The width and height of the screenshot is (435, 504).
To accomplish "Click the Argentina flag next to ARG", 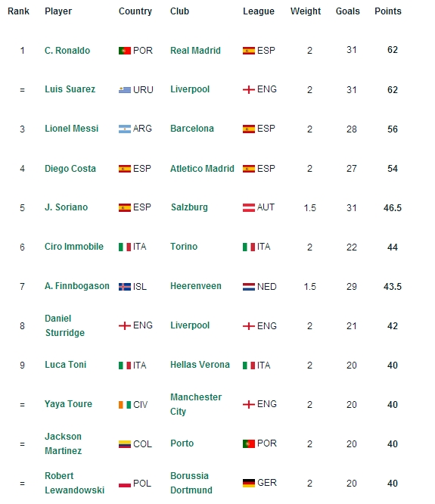I will pos(125,129).
